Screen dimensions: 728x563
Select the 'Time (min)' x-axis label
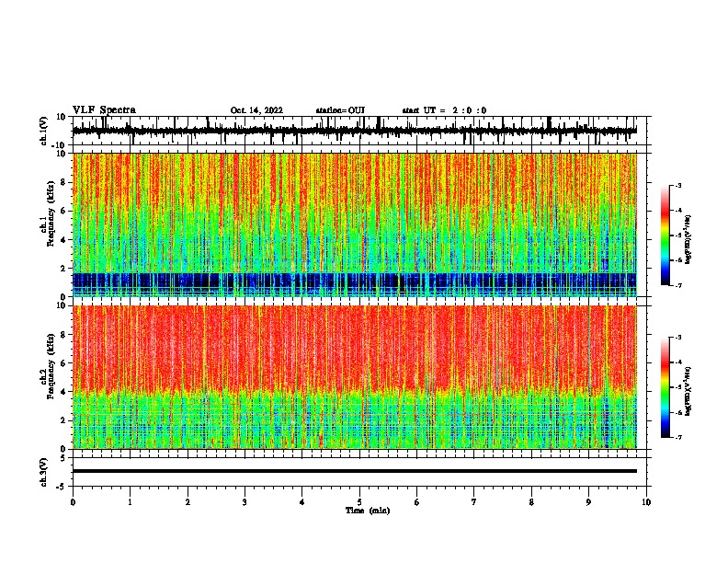pyautogui.click(x=368, y=511)
